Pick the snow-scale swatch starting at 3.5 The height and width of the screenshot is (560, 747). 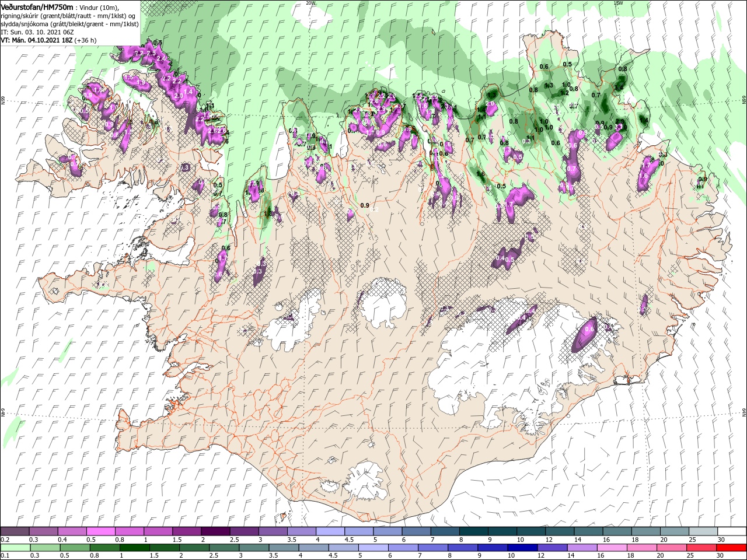coord(301,531)
